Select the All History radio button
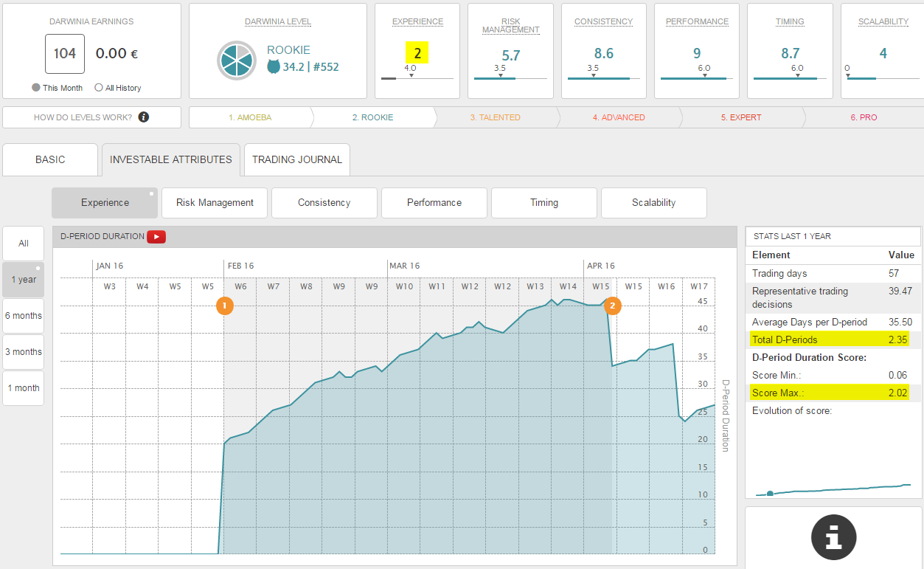This screenshot has width=924, height=569. (x=99, y=88)
